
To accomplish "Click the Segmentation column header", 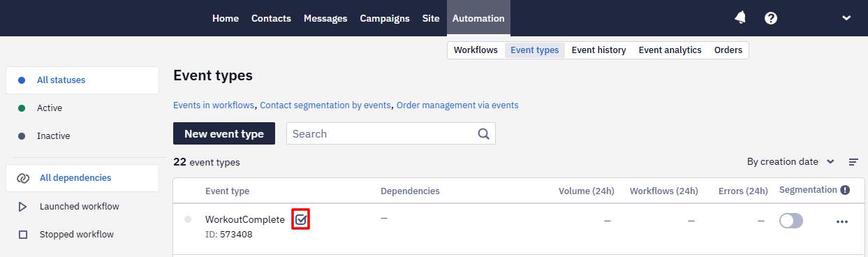I will click(x=808, y=190).
